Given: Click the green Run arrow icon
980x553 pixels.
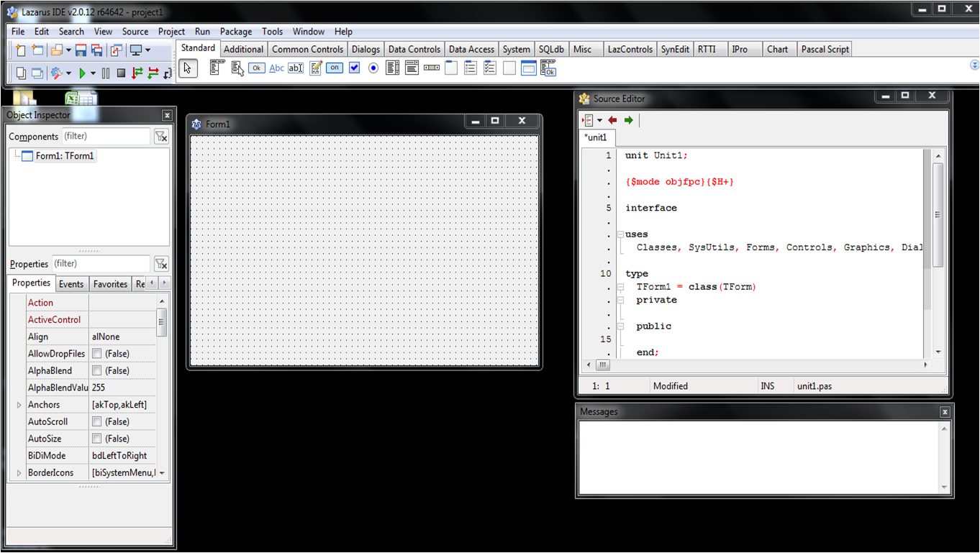Looking at the screenshot, I should pyautogui.click(x=83, y=73).
